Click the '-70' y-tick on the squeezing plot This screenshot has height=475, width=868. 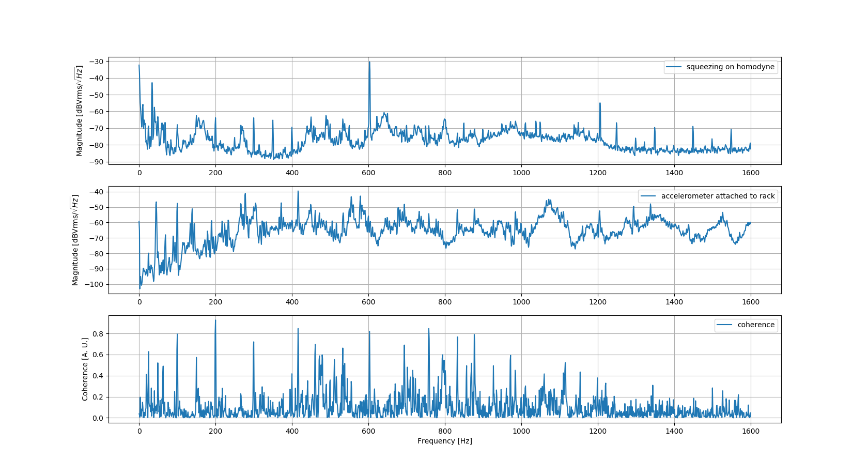(x=97, y=128)
